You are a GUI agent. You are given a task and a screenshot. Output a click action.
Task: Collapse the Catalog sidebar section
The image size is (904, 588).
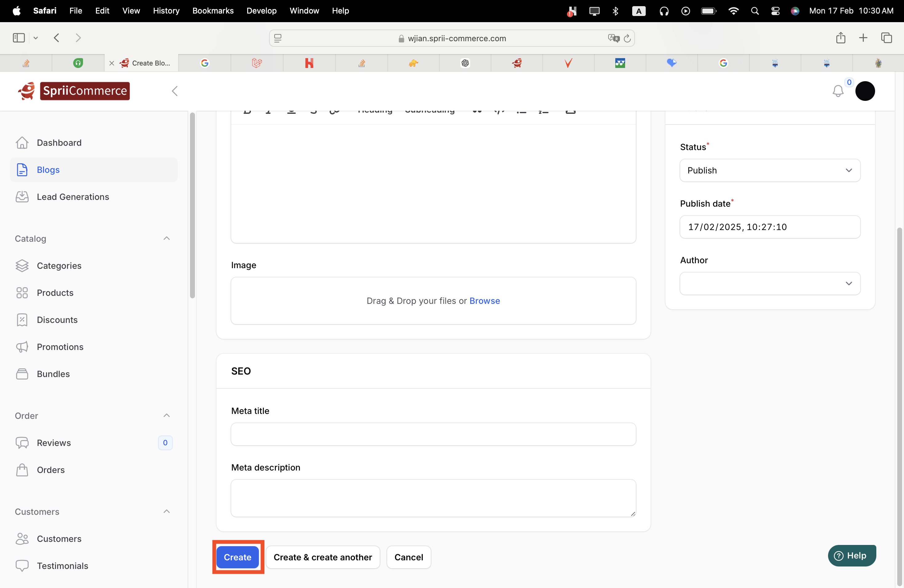coord(166,239)
